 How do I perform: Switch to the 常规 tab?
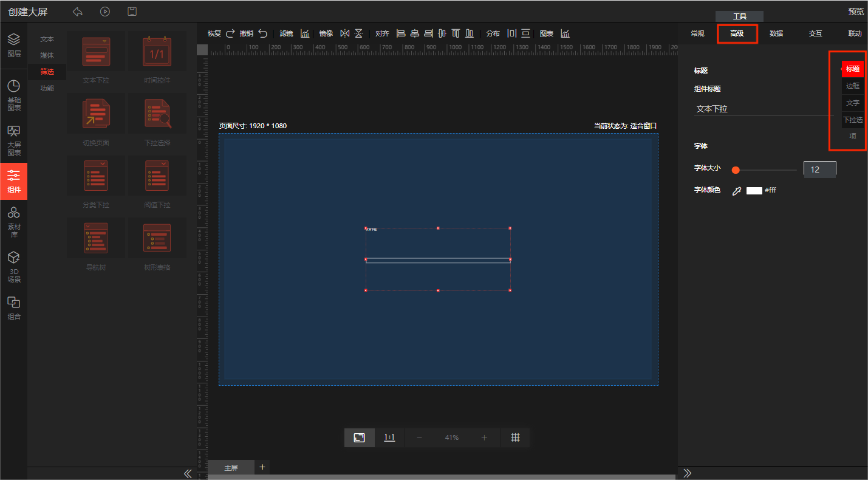[x=697, y=33]
